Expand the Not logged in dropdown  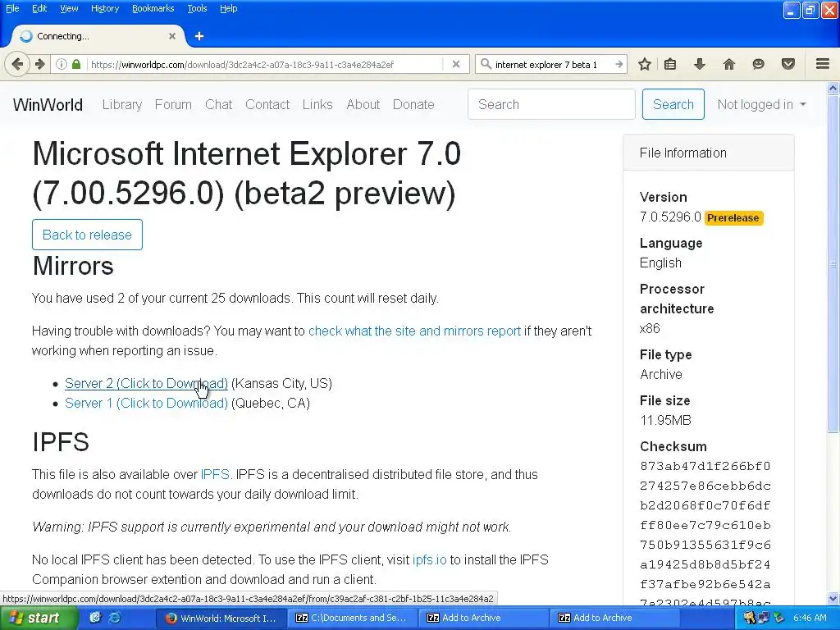coord(761,104)
